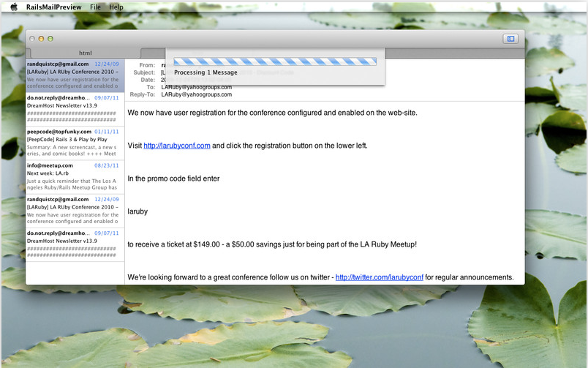The image size is (588, 368).
Task: Select first DreamHost Newsletter v13.9 message
Action: coord(75,109)
